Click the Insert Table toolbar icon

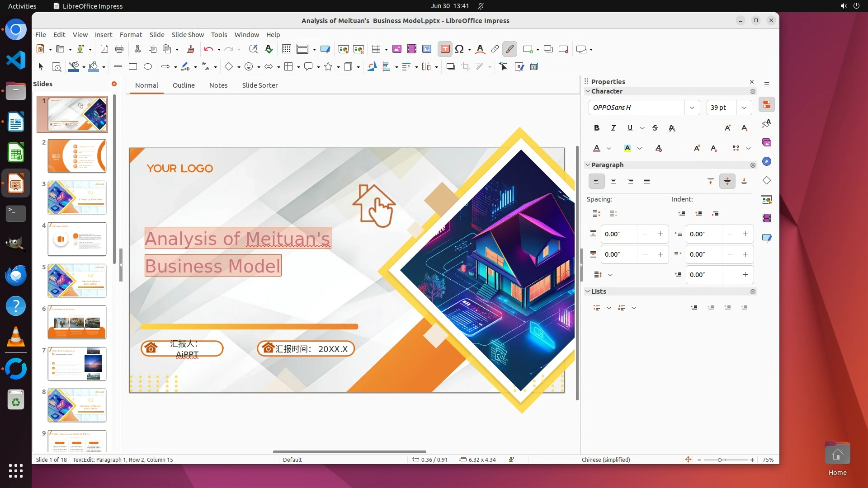pyautogui.click(x=376, y=49)
